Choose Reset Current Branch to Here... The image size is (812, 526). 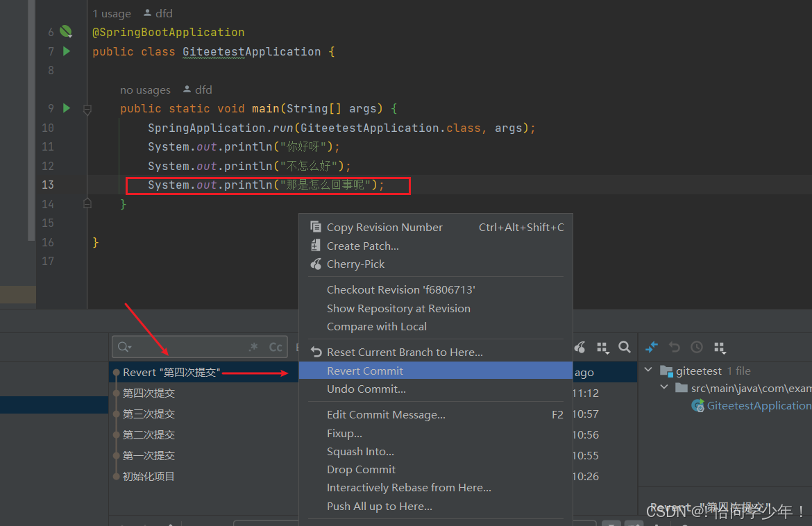pyautogui.click(x=436, y=352)
